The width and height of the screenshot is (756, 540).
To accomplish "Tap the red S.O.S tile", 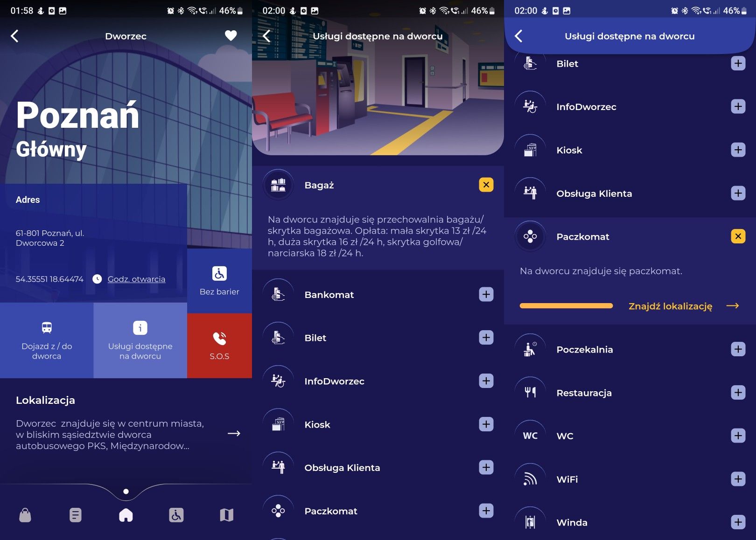I will [x=219, y=346].
